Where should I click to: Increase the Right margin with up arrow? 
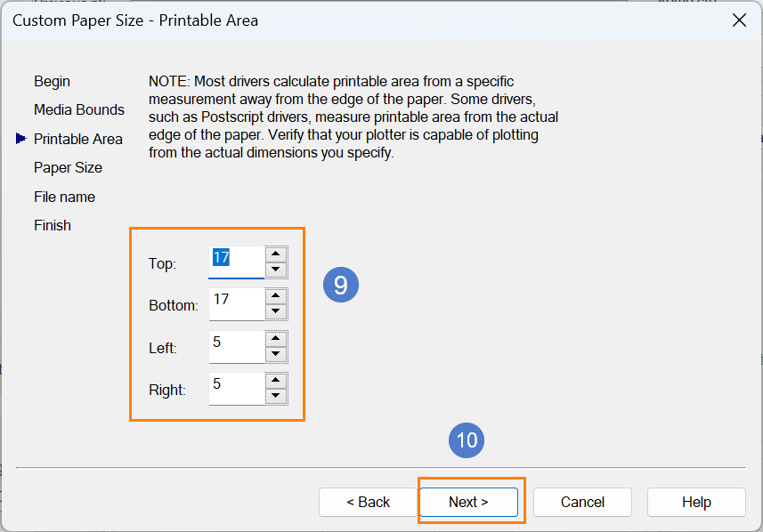click(276, 380)
